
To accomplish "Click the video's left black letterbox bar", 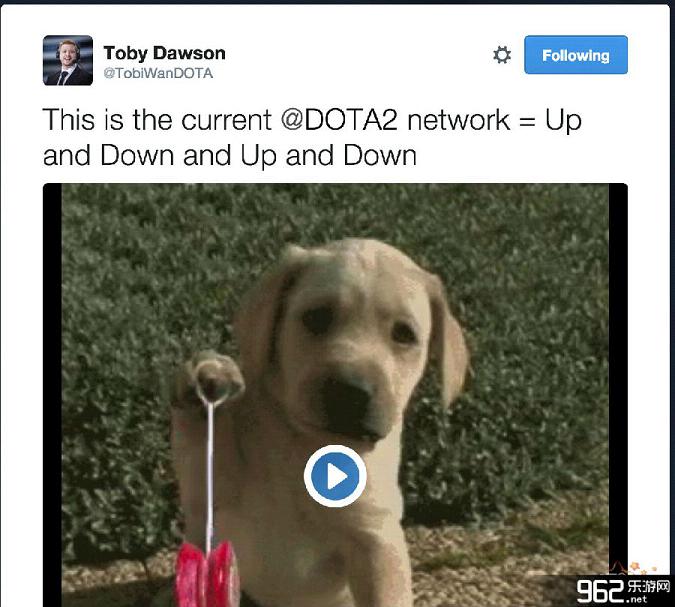I will [x=52, y=395].
